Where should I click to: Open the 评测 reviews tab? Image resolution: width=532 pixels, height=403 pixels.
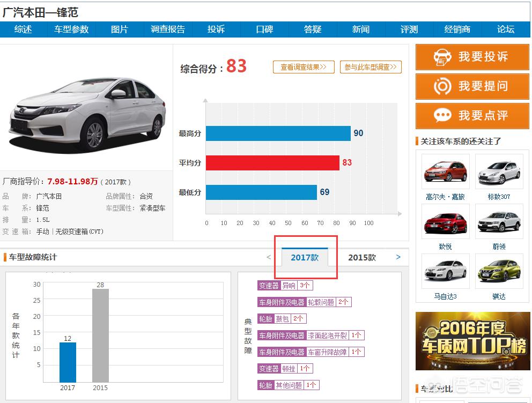tap(409, 29)
